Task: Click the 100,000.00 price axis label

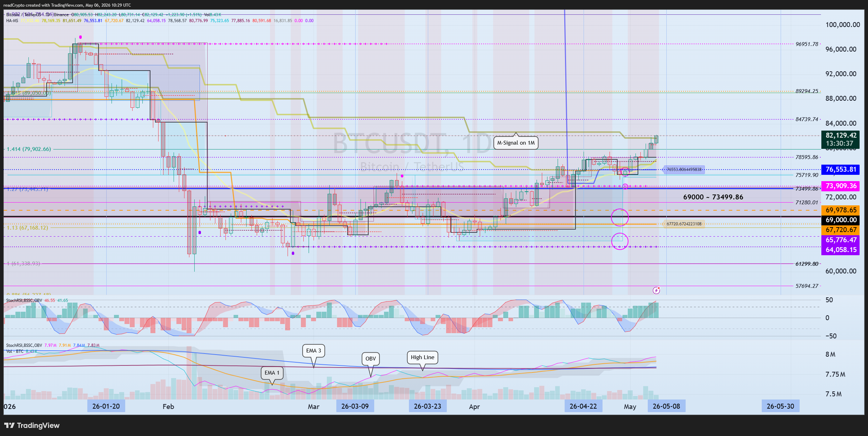Action: pyautogui.click(x=842, y=25)
